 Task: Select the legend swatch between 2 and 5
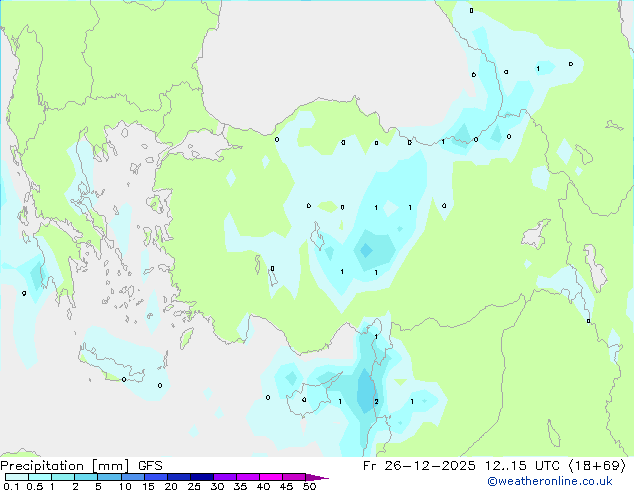click(86, 477)
